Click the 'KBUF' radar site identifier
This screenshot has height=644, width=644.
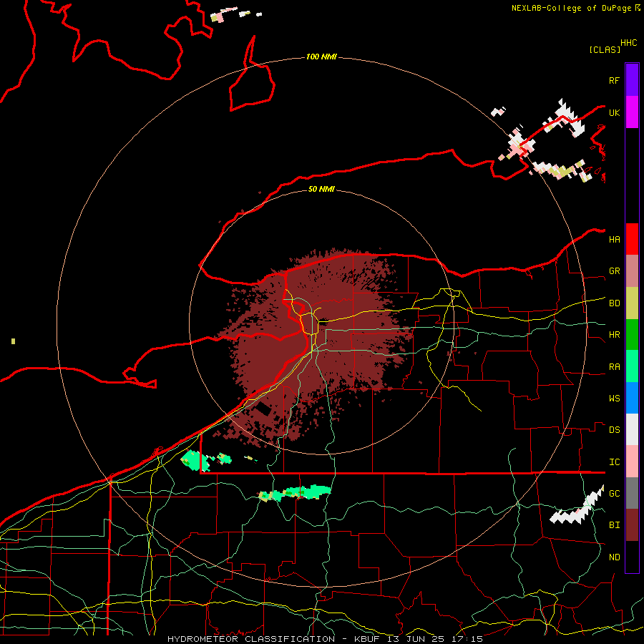(367, 639)
